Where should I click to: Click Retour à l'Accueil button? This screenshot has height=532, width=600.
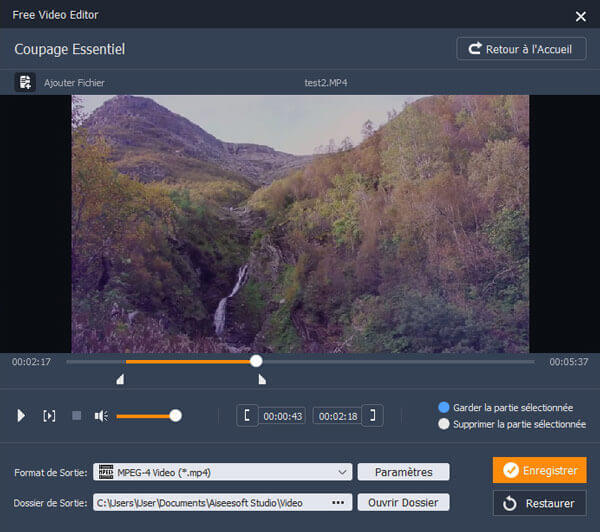(521, 49)
